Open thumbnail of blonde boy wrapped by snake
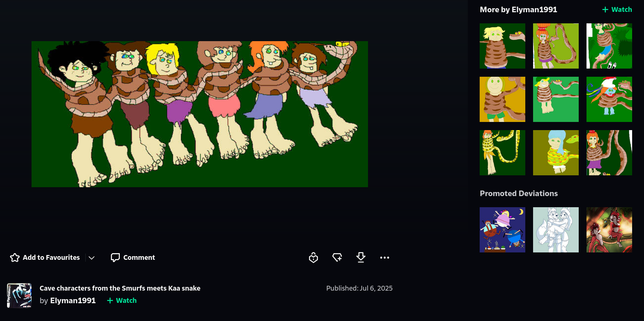Viewport: 644px width, 321px height. point(502,46)
